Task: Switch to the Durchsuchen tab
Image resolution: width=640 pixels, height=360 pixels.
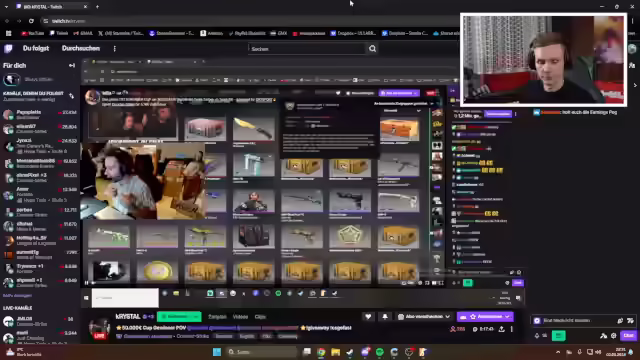Action: tap(80, 48)
